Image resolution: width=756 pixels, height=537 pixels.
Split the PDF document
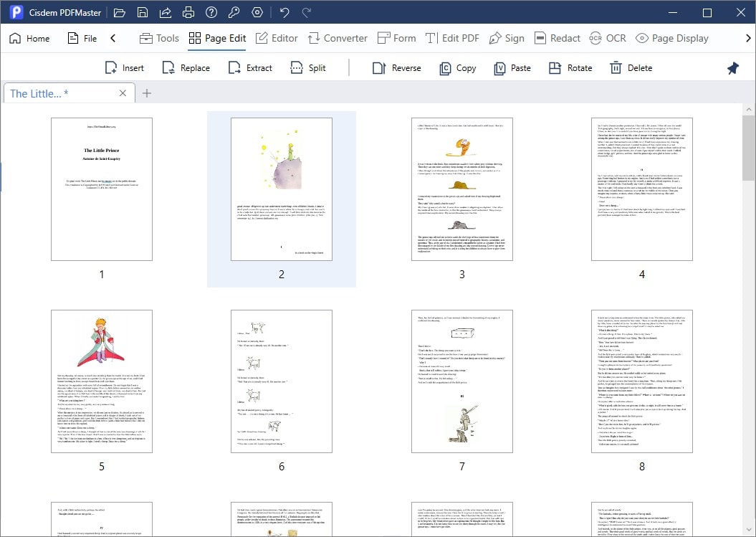pos(308,68)
